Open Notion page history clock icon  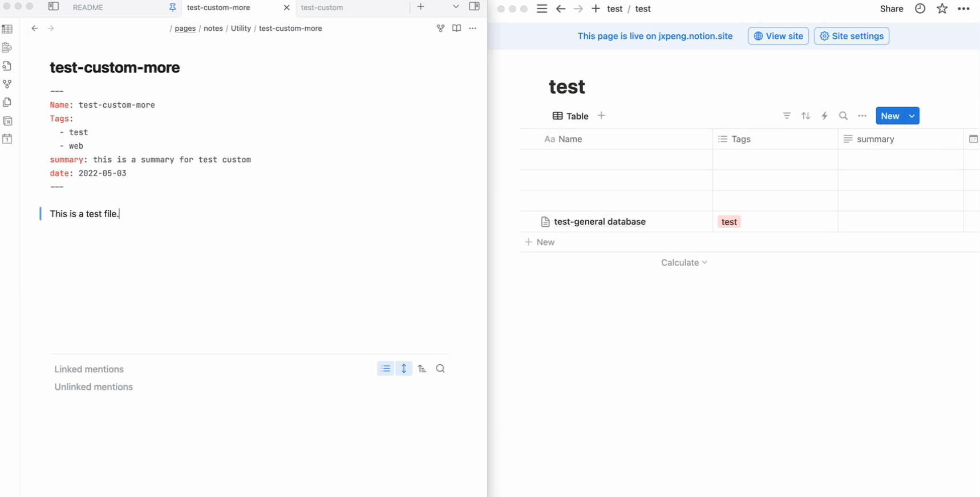pyautogui.click(x=920, y=9)
